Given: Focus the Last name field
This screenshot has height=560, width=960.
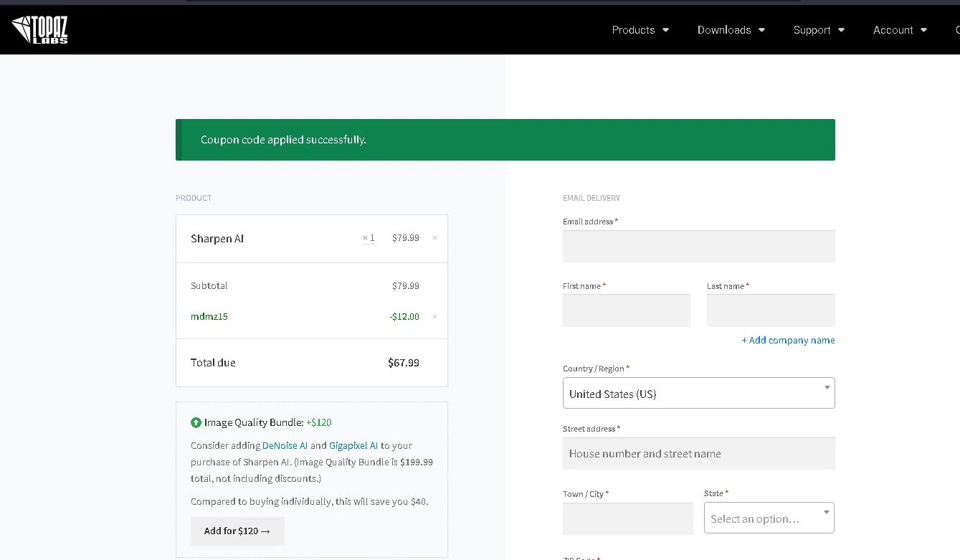Looking at the screenshot, I should pyautogui.click(x=771, y=310).
